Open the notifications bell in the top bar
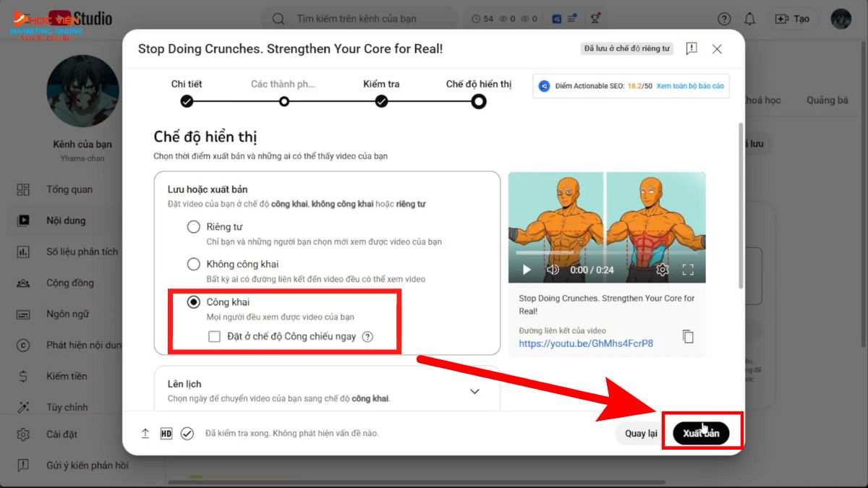The image size is (868, 488). [x=749, y=19]
